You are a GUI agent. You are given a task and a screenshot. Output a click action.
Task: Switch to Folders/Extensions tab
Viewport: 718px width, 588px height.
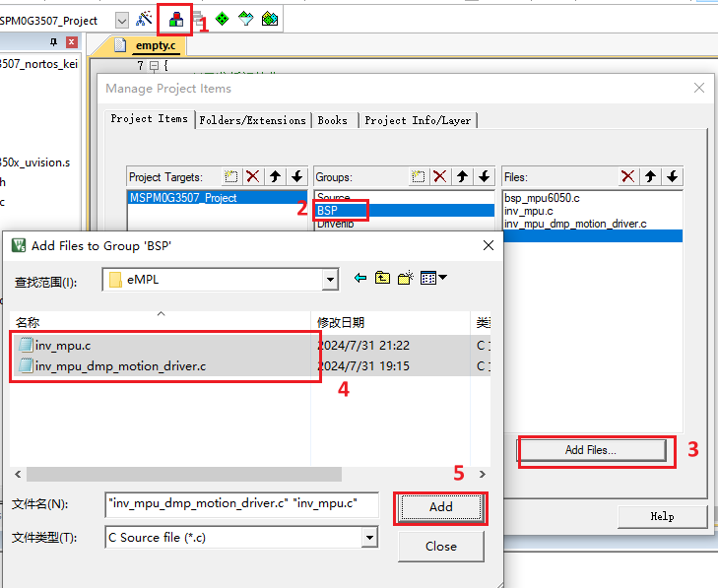(252, 120)
